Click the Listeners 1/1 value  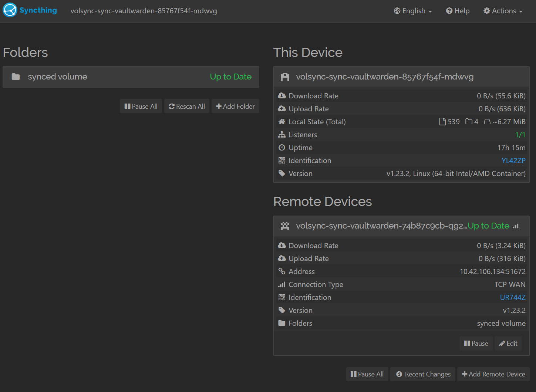pos(520,135)
